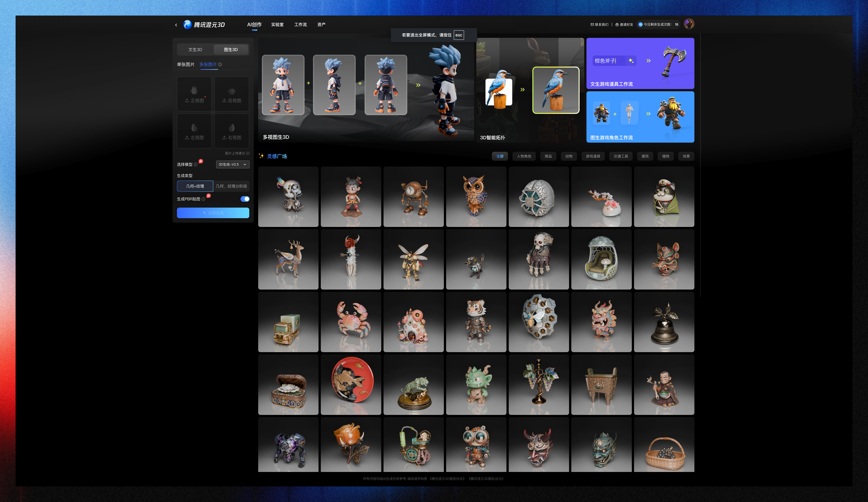
Task: Click info icon beside 图片上传建议
Action: (248, 153)
